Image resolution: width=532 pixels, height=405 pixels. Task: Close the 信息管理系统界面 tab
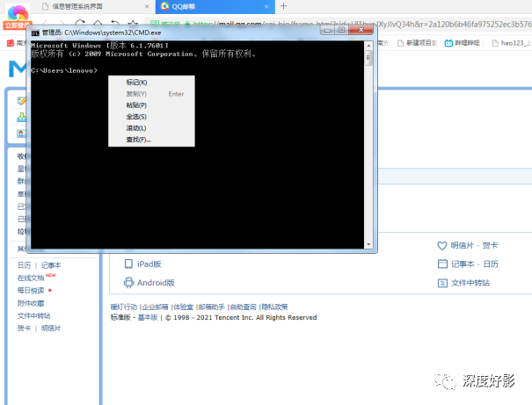click(x=147, y=6)
